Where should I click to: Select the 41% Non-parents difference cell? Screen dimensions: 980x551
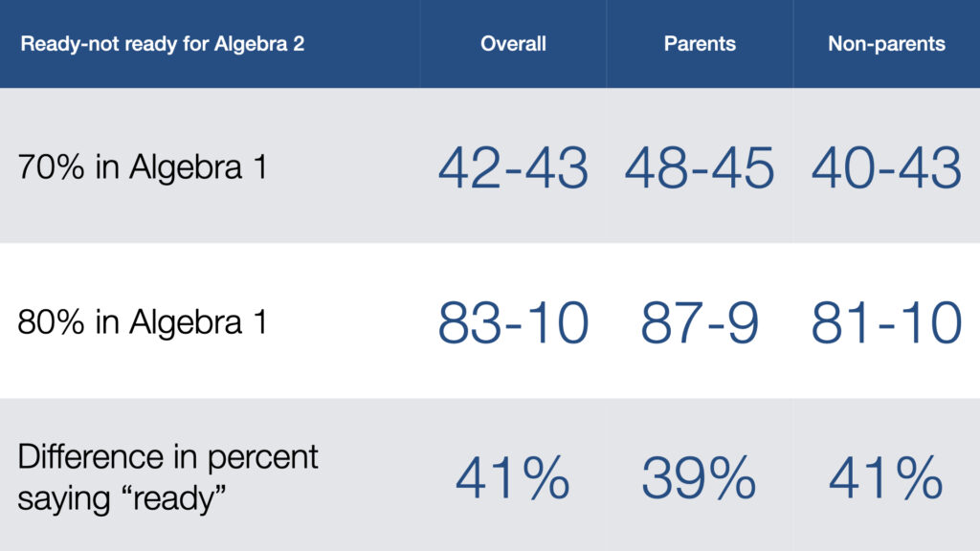click(886, 478)
